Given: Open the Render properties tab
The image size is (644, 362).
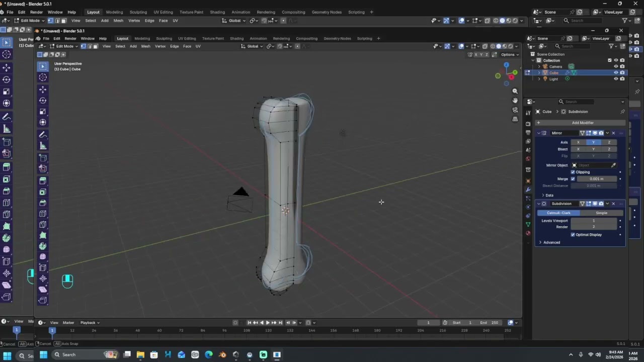Looking at the screenshot, I should [x=528, y=124].
